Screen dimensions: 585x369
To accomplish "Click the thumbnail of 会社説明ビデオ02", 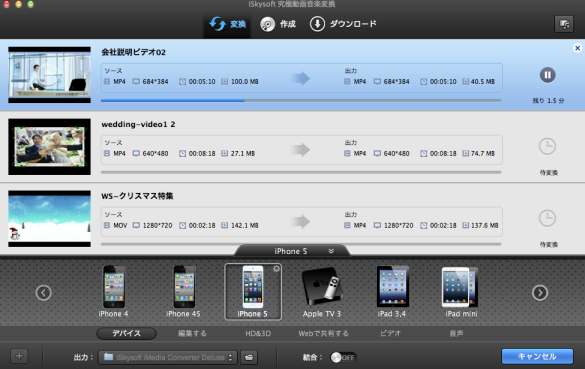I will pos(49,75).
